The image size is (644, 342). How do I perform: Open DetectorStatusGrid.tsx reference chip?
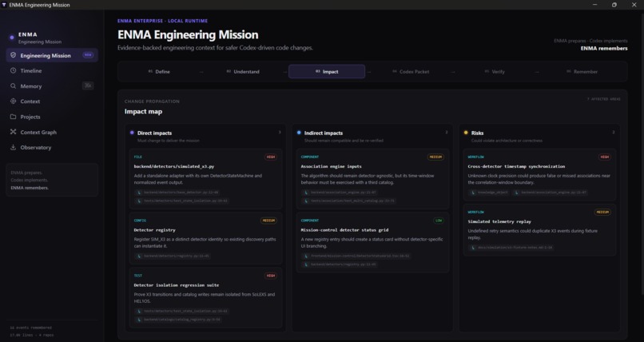[356, 256]
